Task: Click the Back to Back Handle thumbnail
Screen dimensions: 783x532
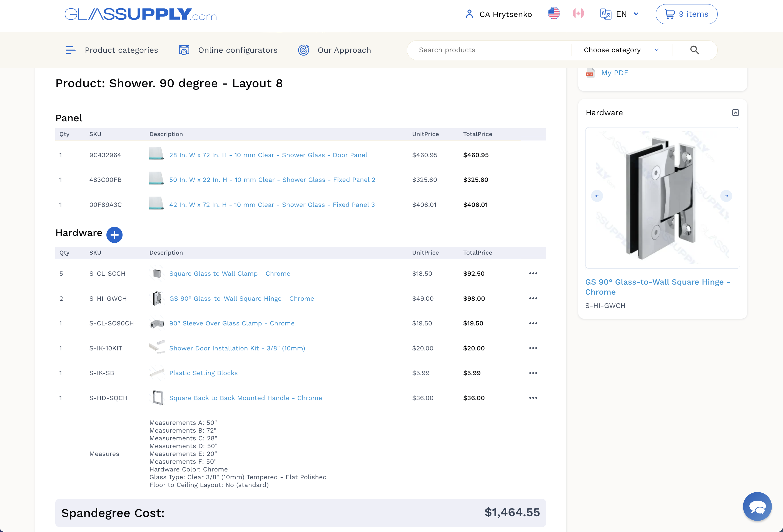Action: click(157, 398)
